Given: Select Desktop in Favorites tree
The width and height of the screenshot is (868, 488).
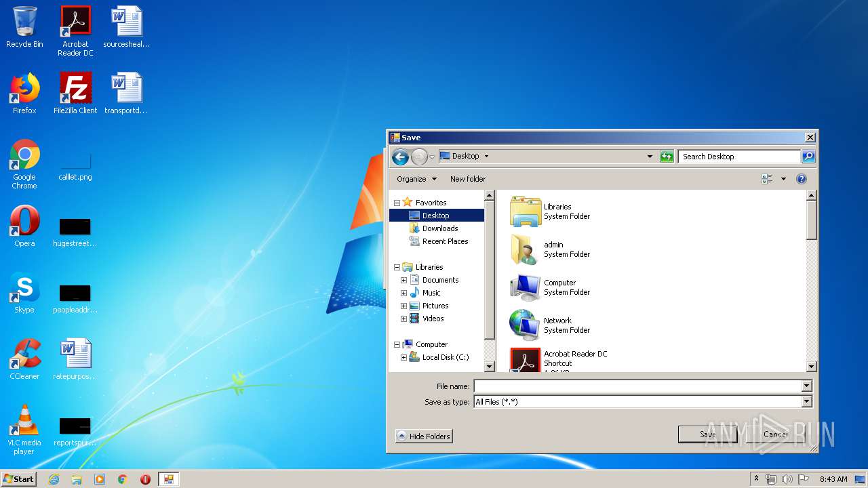Looking at the screenshot, I should pyautogui.click(x=437, y=216).
